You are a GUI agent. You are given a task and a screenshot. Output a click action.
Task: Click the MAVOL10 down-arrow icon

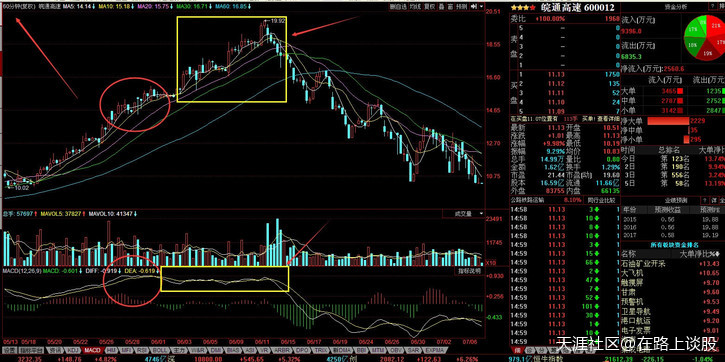[x=135, y=214]
